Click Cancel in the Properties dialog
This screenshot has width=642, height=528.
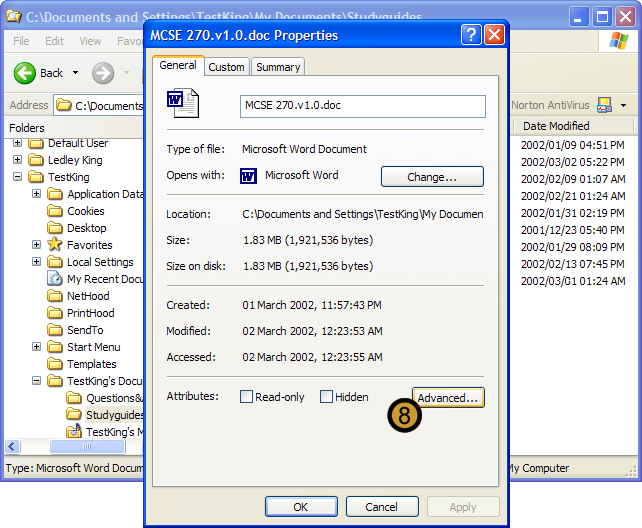coord(382,507)
